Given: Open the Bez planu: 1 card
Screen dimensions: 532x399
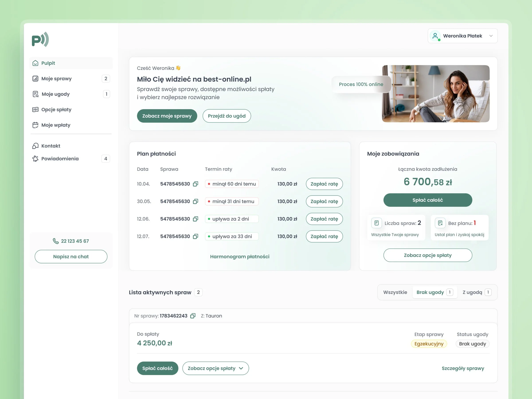Looking at the screenshot, I should point(459,227).
